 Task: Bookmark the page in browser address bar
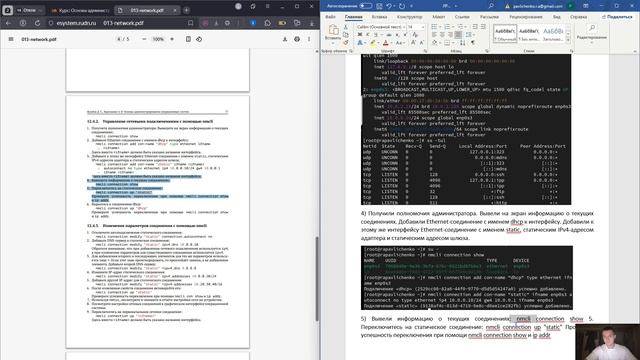pyautogui.click(x=190, y=23)
